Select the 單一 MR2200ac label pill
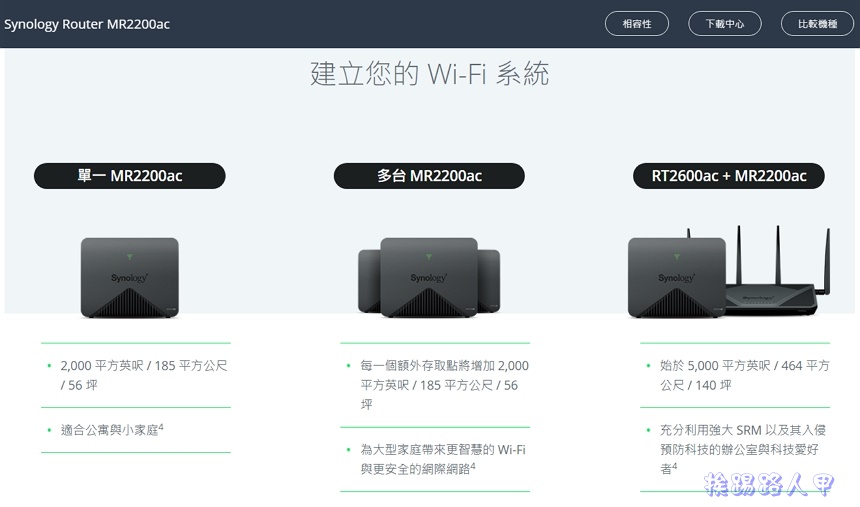Viewport: 860px width, 507px height. coord(129,176)
